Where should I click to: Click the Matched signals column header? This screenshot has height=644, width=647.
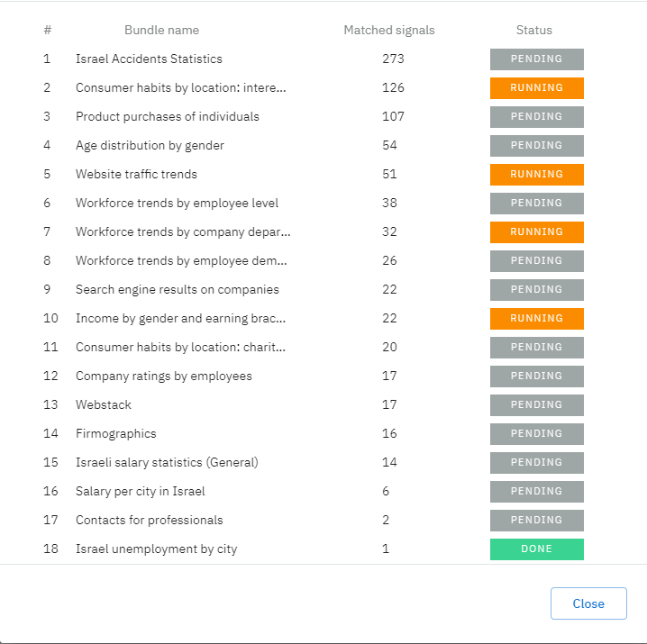(389, 30)
